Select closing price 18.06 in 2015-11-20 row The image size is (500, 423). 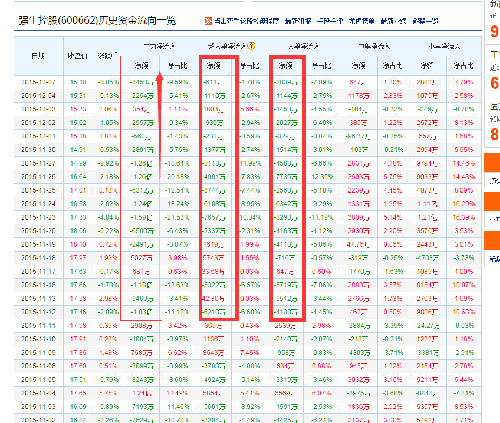pyautogui.click(x=78, y=231)
